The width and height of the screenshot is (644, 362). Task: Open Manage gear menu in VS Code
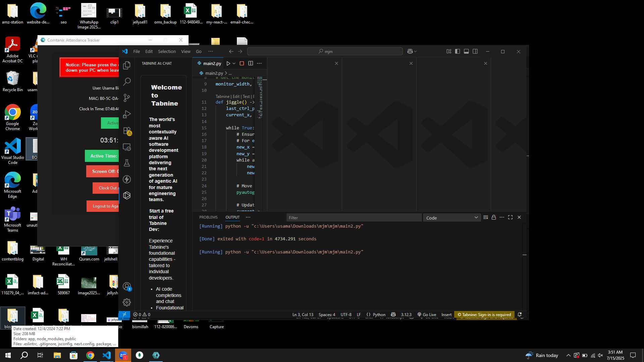[x=127, y=302]
